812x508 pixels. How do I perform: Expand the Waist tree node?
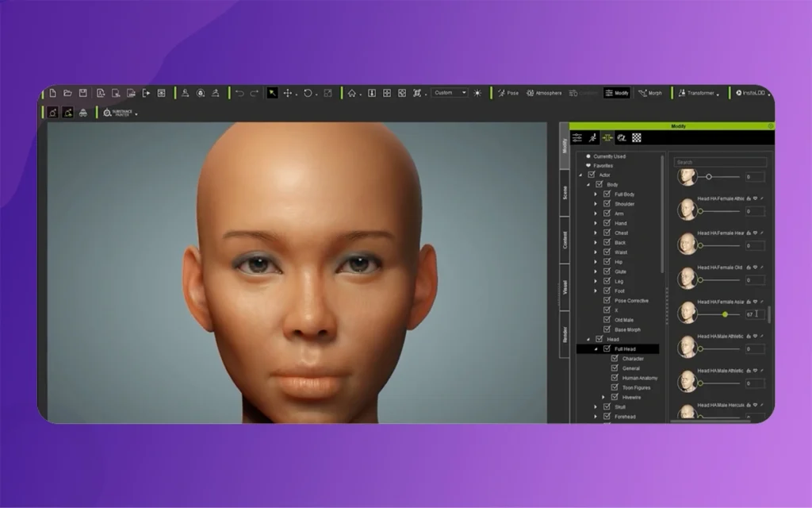[x=596, y=252]
